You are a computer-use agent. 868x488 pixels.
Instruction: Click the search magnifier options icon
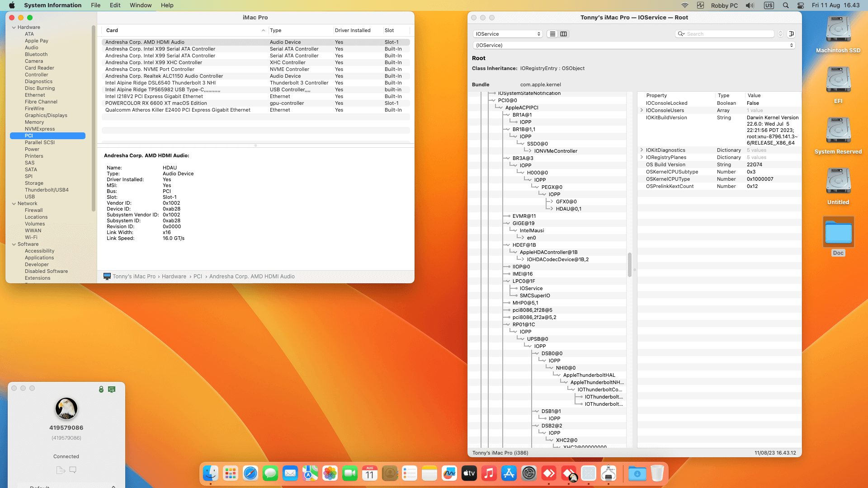coord(681,34)
